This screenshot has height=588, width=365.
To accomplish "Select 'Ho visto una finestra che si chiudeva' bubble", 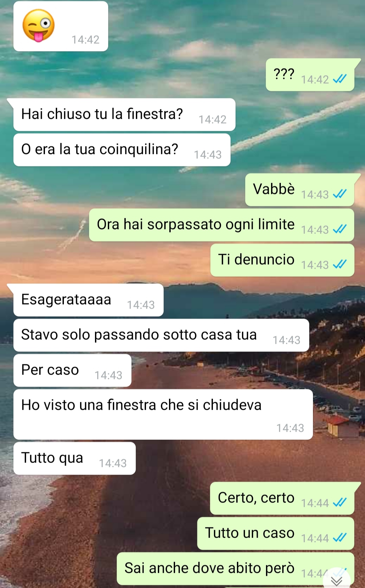I will [x=163, y=414].
